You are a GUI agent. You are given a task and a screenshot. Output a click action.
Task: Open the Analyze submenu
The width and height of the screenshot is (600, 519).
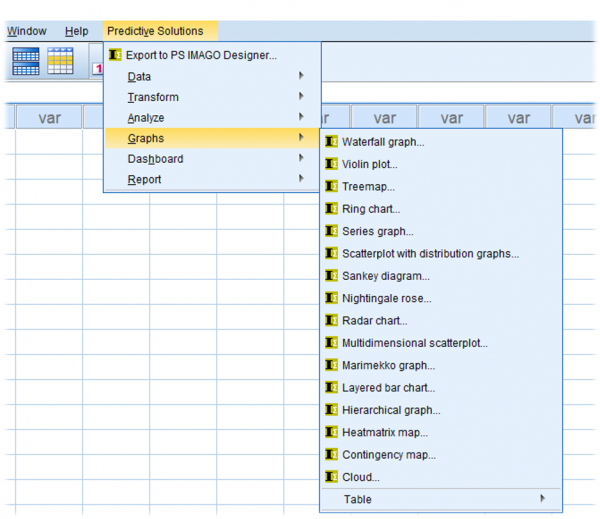(146, 118)
